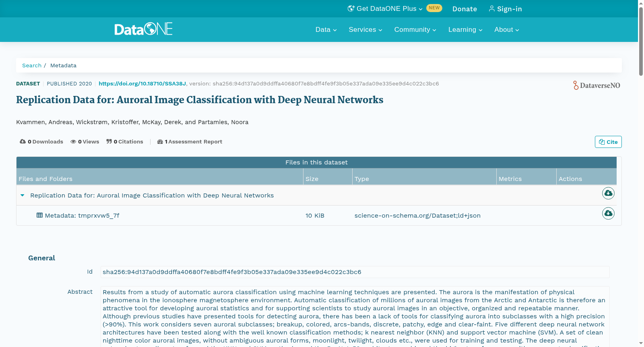This screenshot has height=347, width=644.
Task: Click the 0 Downloads count text
Action: 45,141
